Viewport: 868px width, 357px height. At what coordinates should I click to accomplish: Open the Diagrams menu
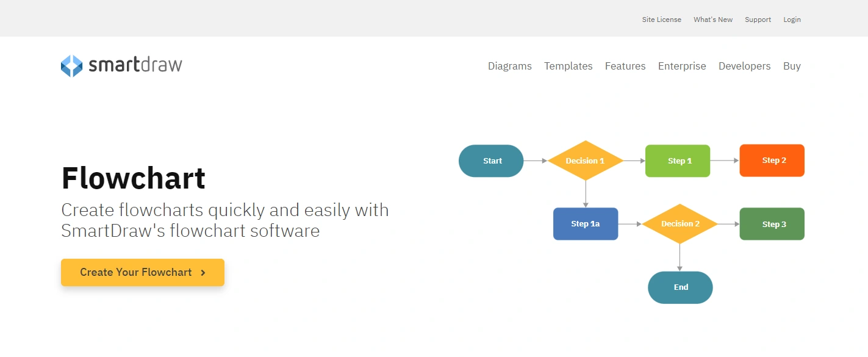510,66
